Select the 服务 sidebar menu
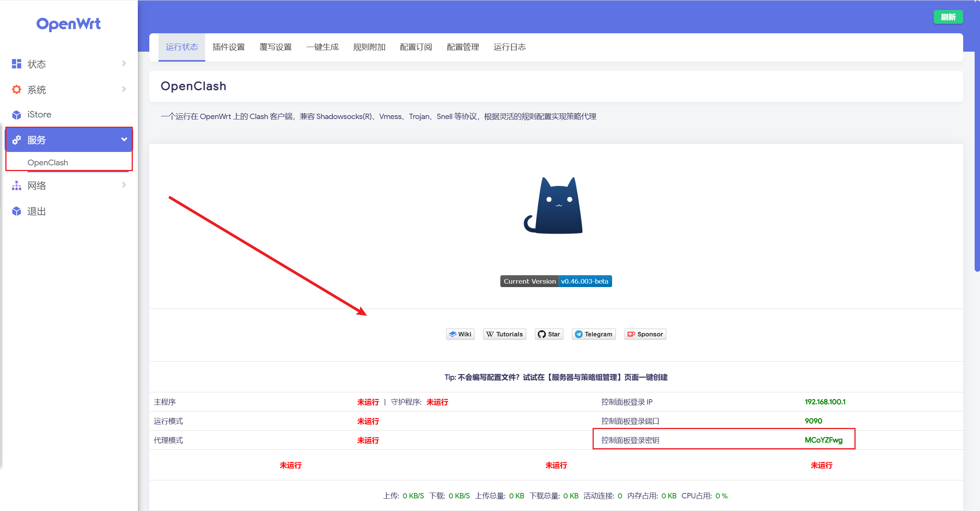Viewport: 980px width, 511px height. tap(69, 140)
